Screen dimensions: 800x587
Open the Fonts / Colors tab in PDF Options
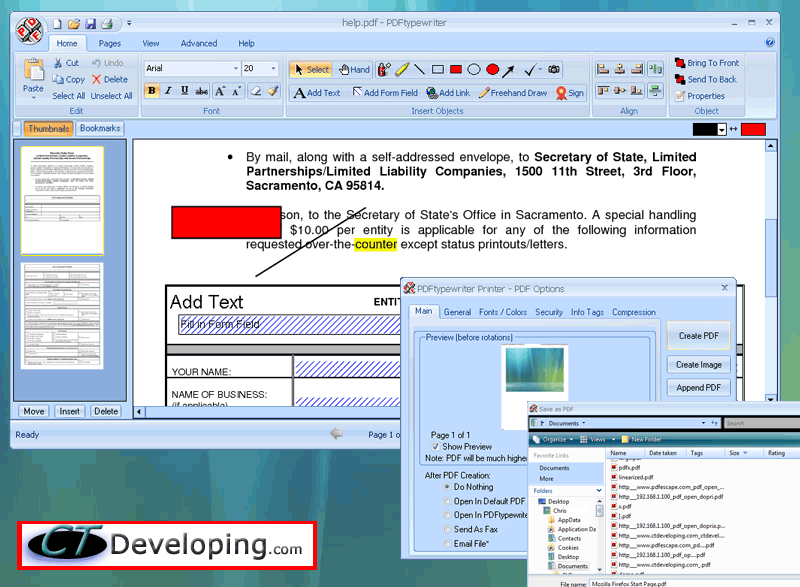503,311
